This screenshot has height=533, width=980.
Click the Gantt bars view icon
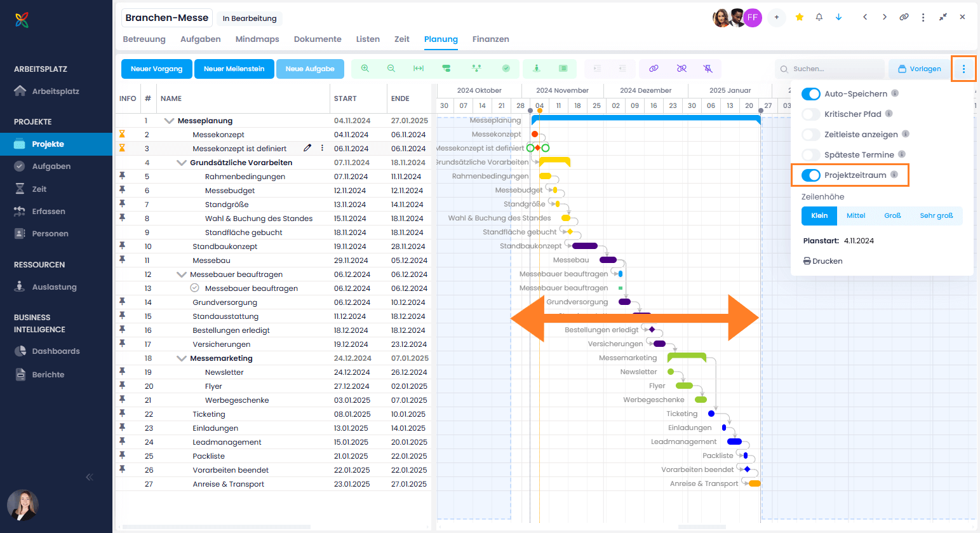pyautogui.click(x=446, y=69)
